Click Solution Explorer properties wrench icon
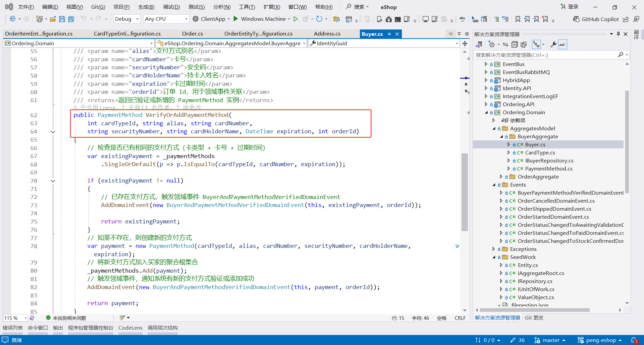This screenshot has width=644, height=345. (553, 44)
